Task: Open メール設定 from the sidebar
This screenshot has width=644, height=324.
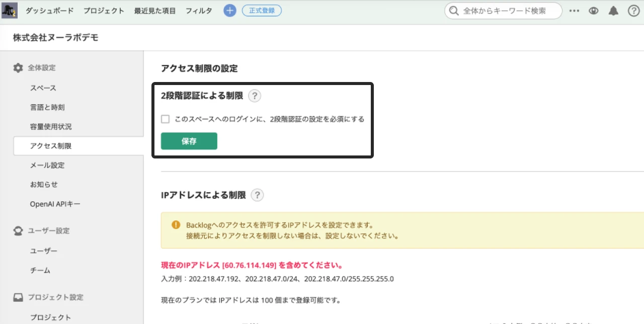Action: 48,165
